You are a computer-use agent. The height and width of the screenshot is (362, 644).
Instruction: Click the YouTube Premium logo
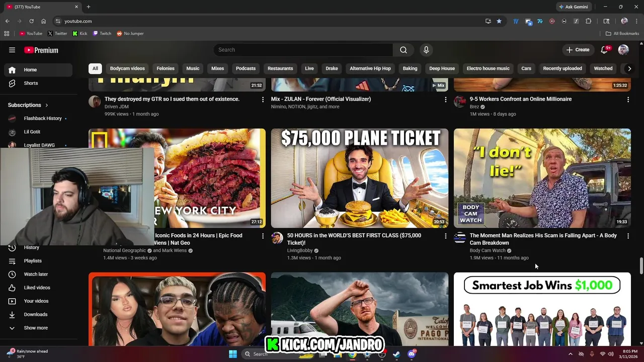click(41, 50)
